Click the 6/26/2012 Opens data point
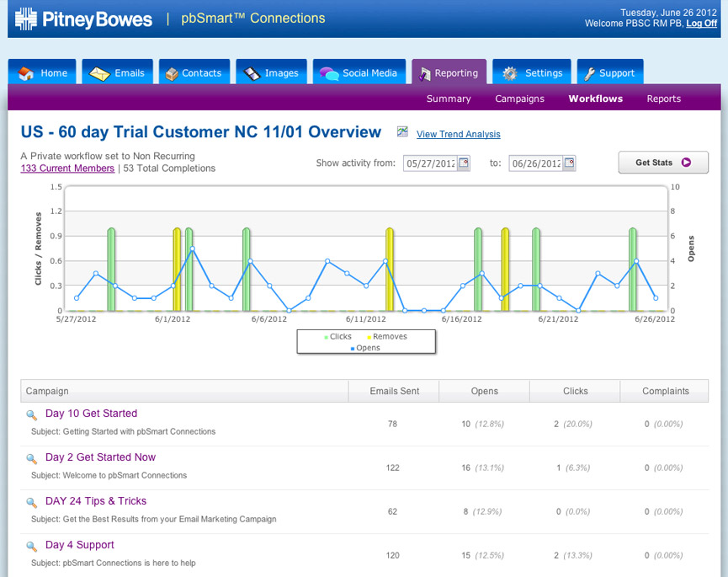 coord(656,298)
